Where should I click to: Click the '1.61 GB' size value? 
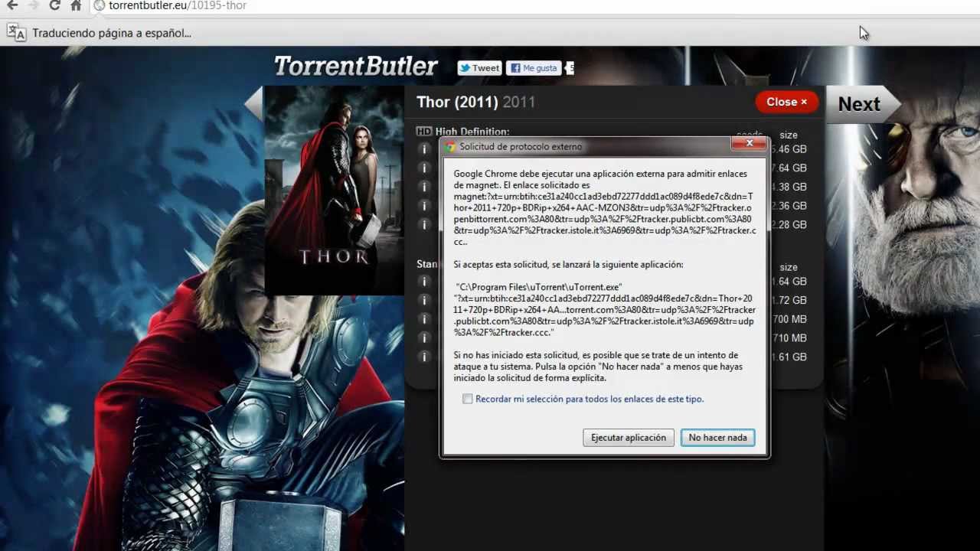(789, 357)
